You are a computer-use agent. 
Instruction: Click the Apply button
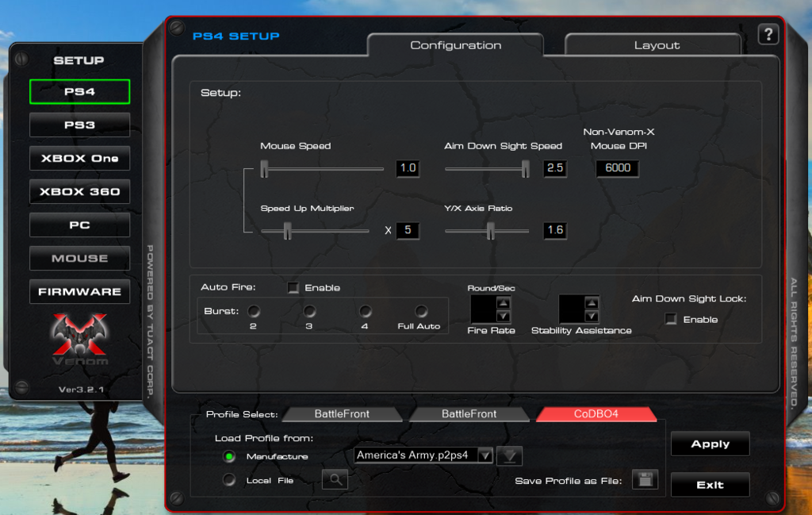pyautogui.click(x=710, y=444)
